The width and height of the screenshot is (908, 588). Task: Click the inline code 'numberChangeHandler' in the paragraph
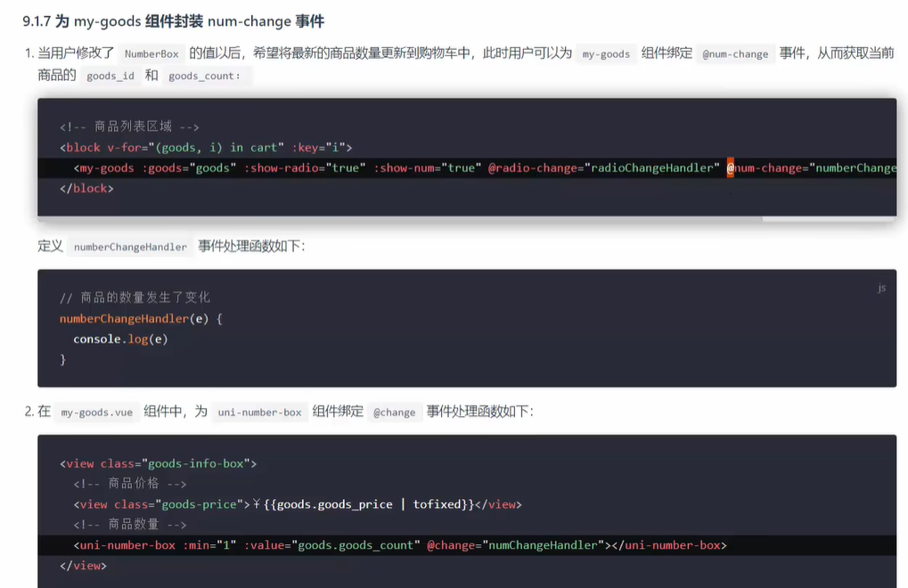click(130, 247)
